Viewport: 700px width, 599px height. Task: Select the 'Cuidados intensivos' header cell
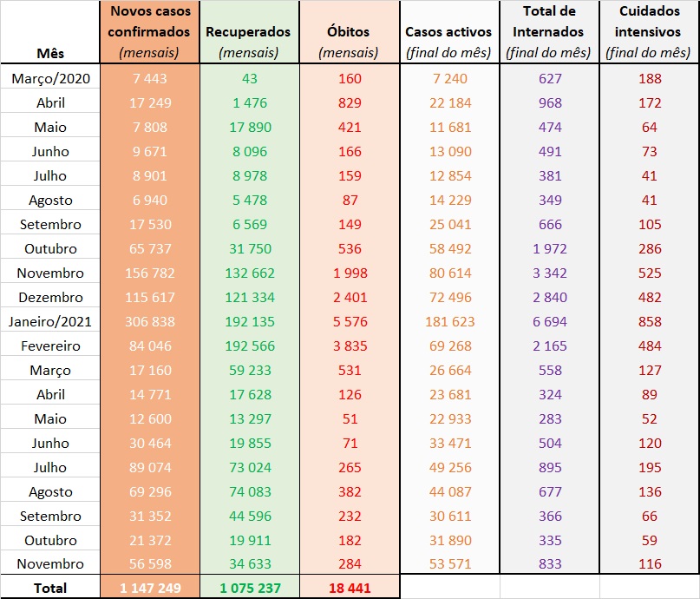[x=650, y=32]
